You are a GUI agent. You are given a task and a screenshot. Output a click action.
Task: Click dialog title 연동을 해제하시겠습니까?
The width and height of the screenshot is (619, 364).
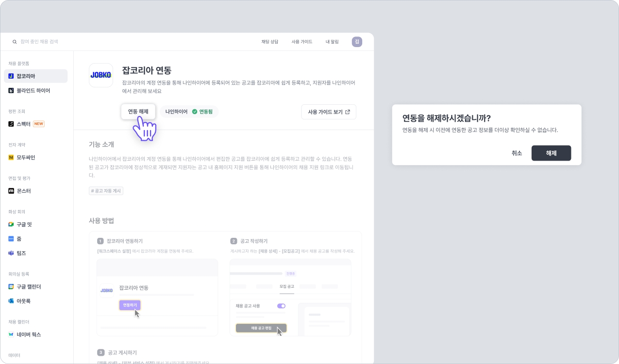pyautogui.click(x=447, y=118)
